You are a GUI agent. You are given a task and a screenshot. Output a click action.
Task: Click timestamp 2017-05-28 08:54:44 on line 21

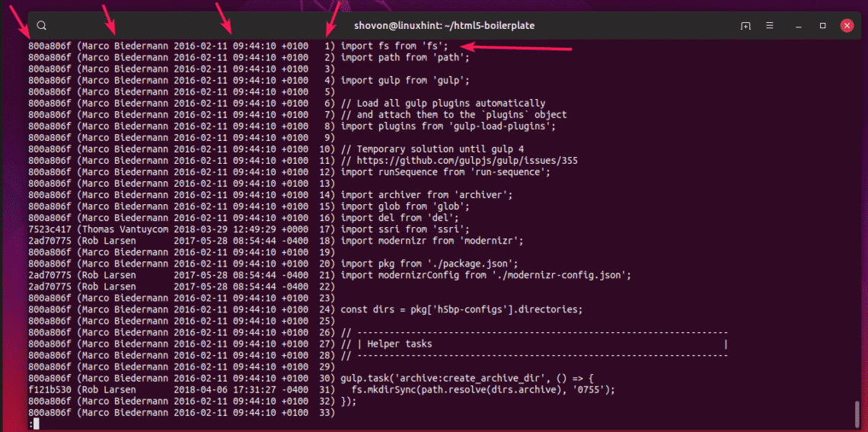click(x=225, y=275)
